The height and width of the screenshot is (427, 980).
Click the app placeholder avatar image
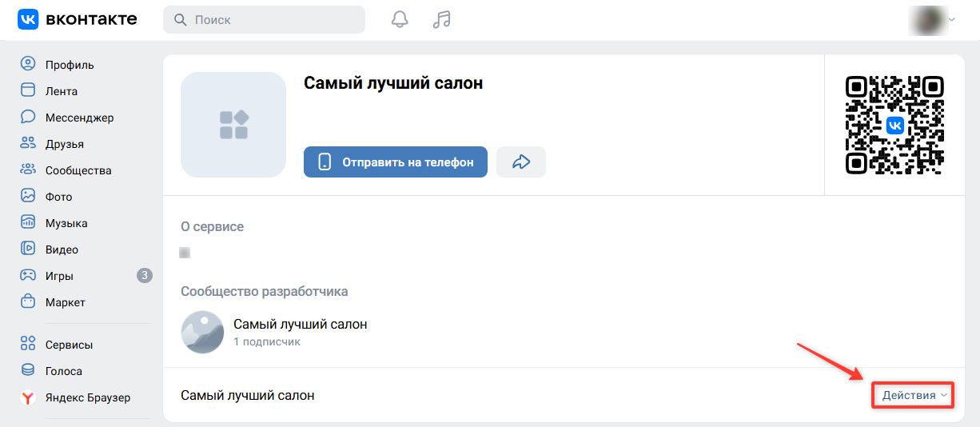coord(233,124)
